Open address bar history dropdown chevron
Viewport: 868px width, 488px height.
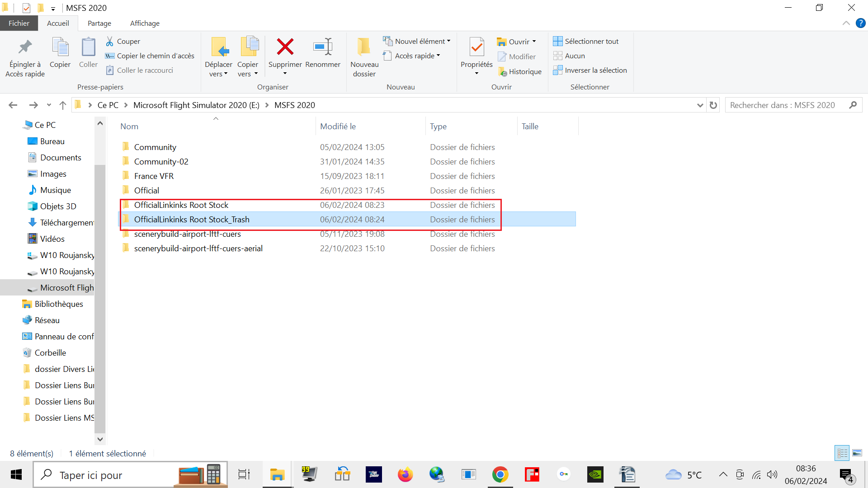coord(700,105)
